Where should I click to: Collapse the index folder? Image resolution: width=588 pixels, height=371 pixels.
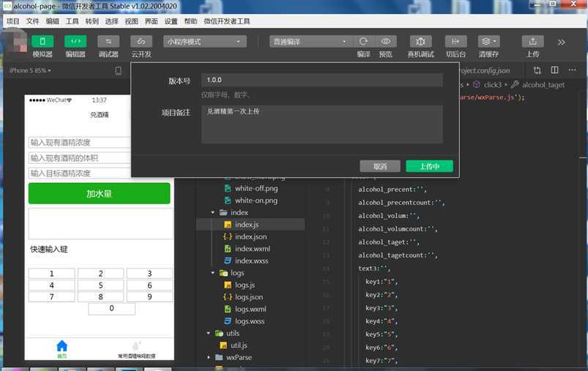(212, 212)
